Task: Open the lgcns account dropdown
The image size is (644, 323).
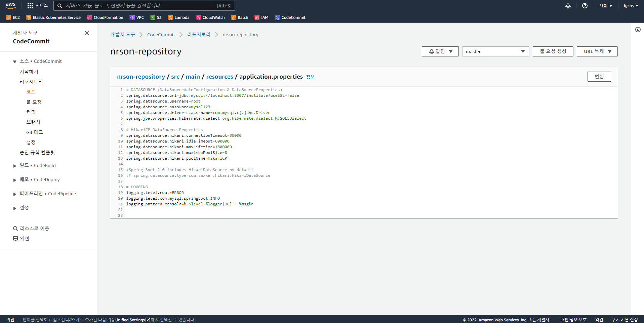Action: pyautogui.click(x=631, y=6)
